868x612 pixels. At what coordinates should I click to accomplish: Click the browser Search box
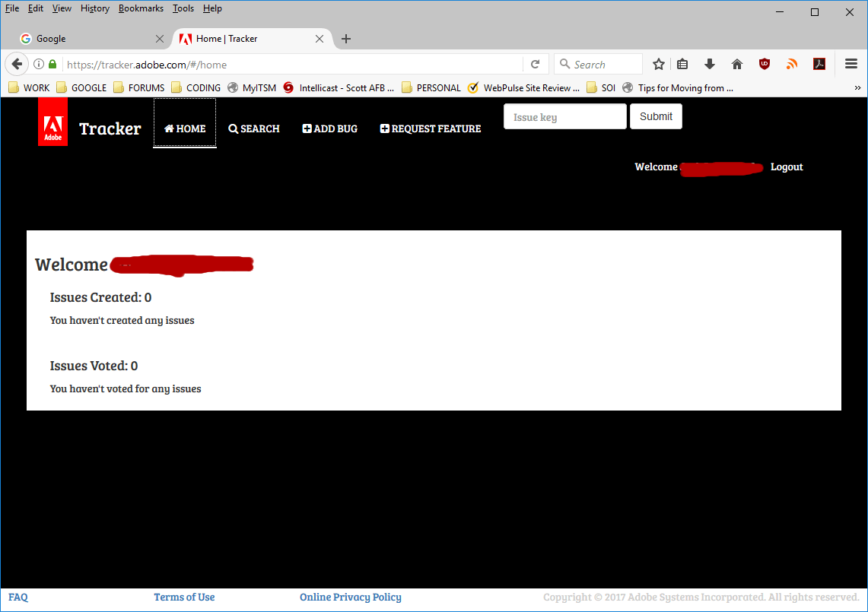click(x=599, y=64)
